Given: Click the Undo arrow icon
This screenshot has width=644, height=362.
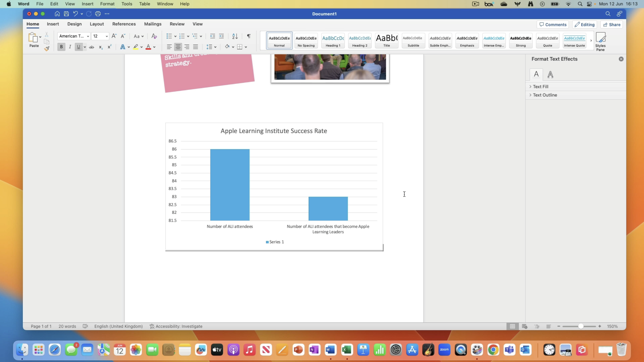Looking at the screenshot, I should point(75,14).
